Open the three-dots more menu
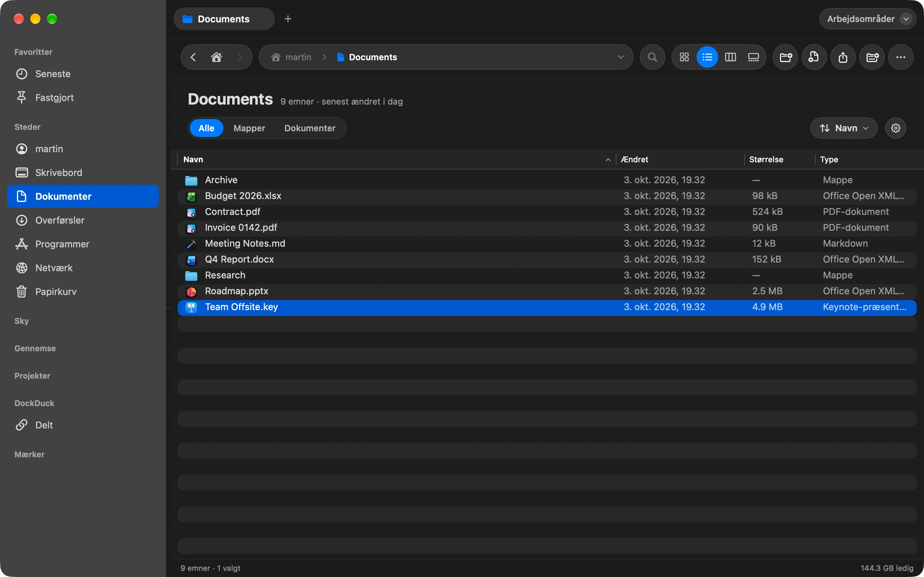924x577 pixels. point(901,57)
